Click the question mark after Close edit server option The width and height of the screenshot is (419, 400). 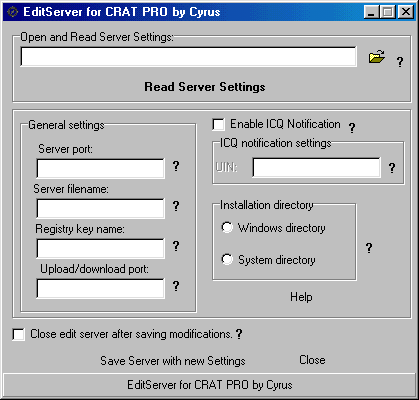(239, 334)
